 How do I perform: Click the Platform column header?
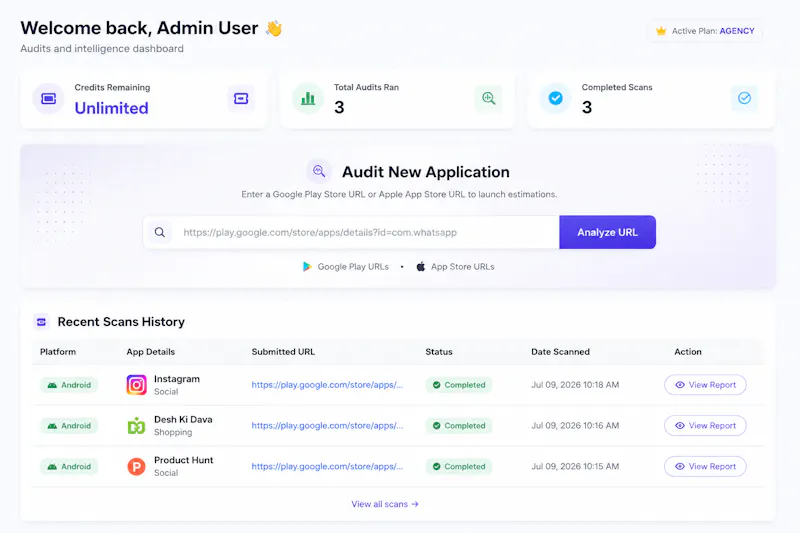pos(58,352)
